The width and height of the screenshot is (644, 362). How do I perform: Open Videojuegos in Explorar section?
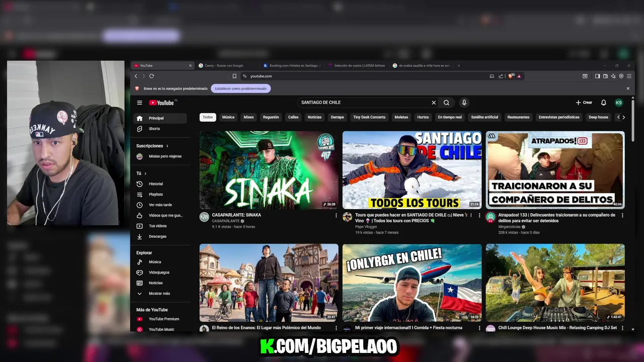click(160, 273)
